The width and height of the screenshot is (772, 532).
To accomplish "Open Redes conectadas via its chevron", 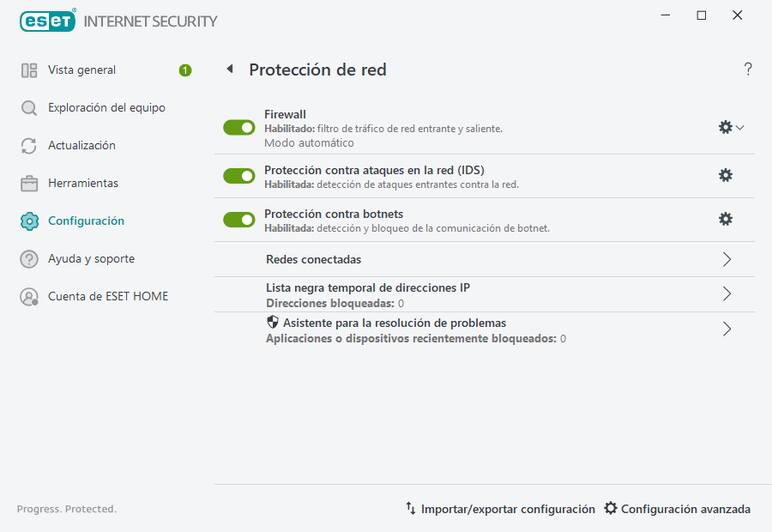I will point(727,258).
